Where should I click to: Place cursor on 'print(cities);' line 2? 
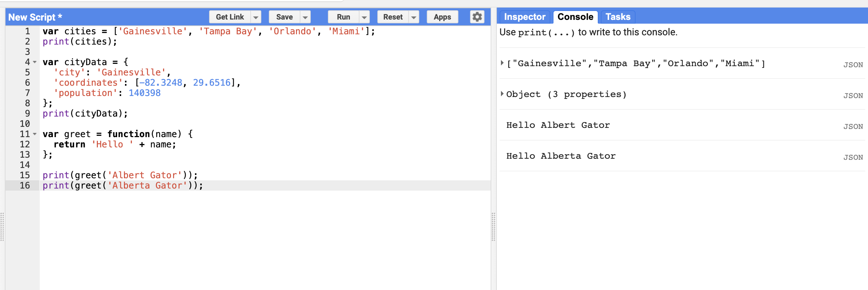[80, 41]
